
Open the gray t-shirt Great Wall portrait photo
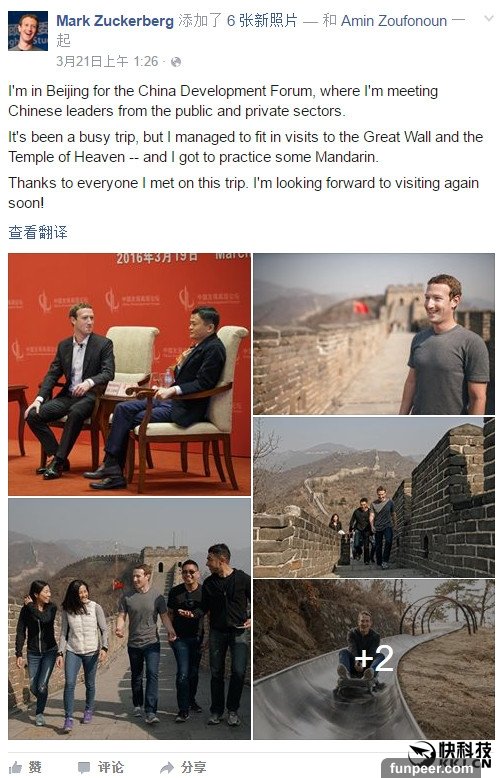pyautogui.click(x=374, y=334)
